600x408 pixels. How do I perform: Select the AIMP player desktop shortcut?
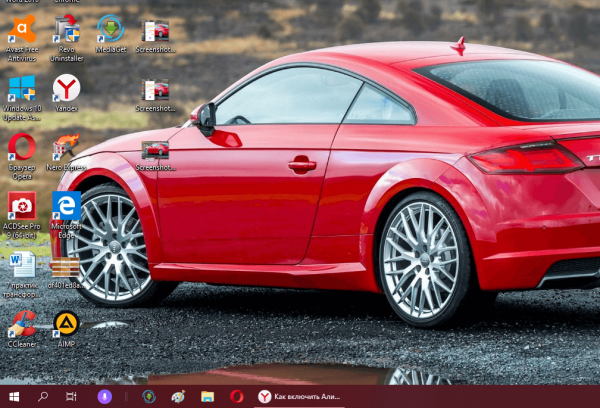coord(67,329)
